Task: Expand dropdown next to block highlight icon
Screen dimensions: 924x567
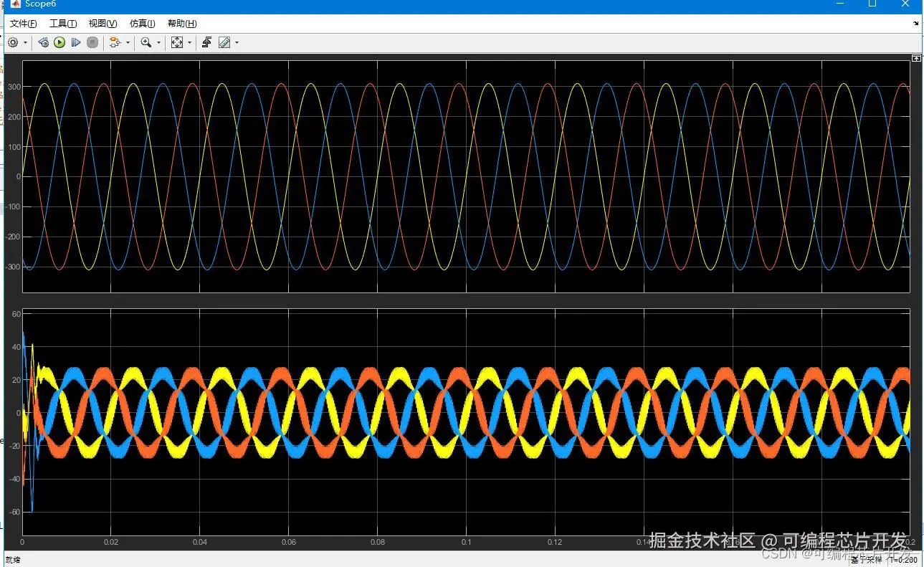Action: click(x=128, y=43)
